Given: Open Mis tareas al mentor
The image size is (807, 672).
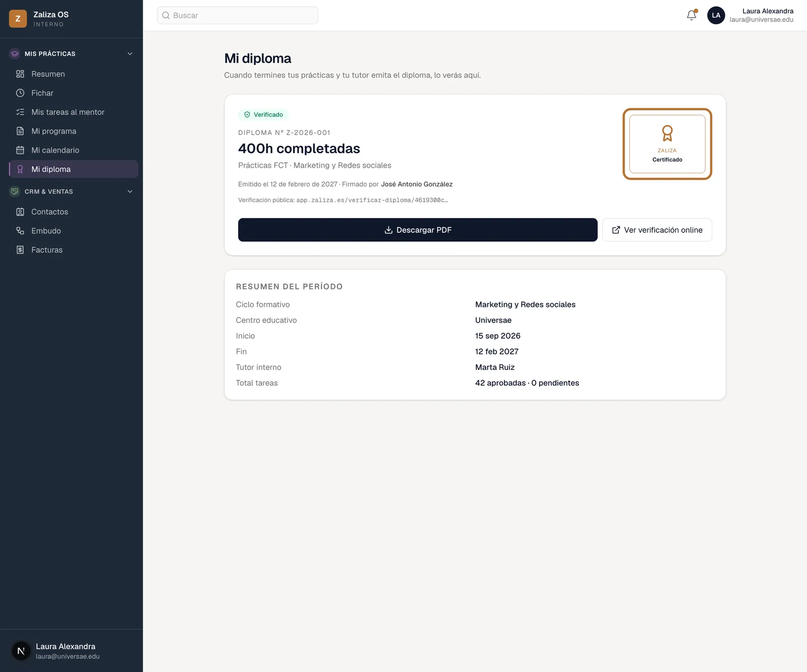Looking at the screenshot, I should (74, 112).
